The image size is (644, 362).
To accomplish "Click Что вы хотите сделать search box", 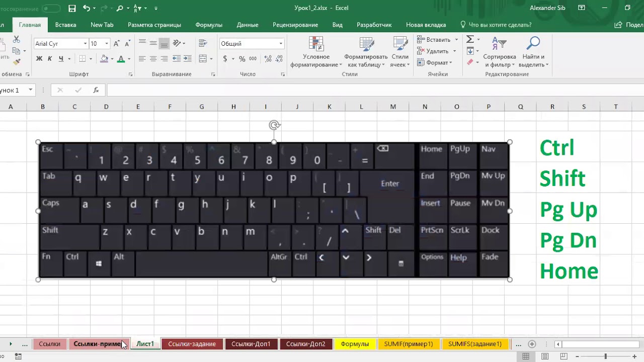I will point(496,25).
